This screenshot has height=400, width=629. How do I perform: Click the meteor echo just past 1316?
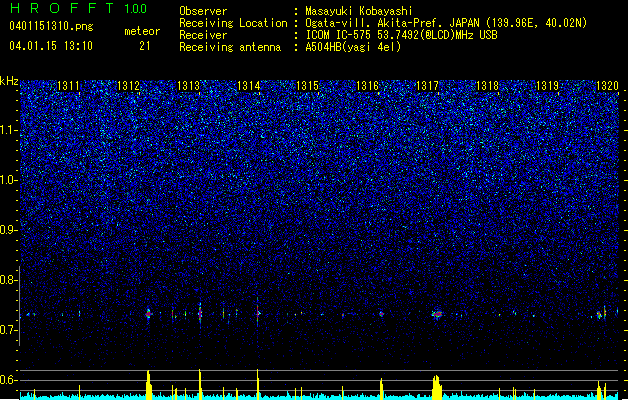coord(381,314)
